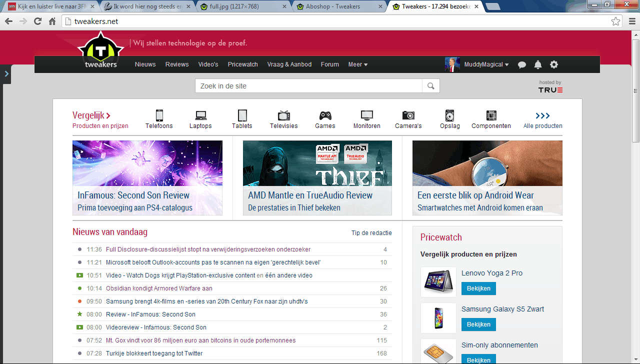Click the TRUE hosting logo

click(550, 90)
